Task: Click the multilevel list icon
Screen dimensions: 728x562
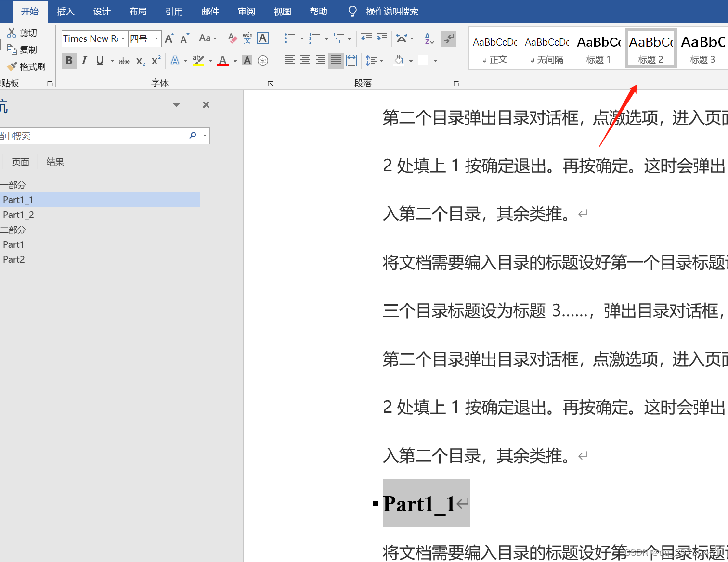Action: (x=339, y=38)
